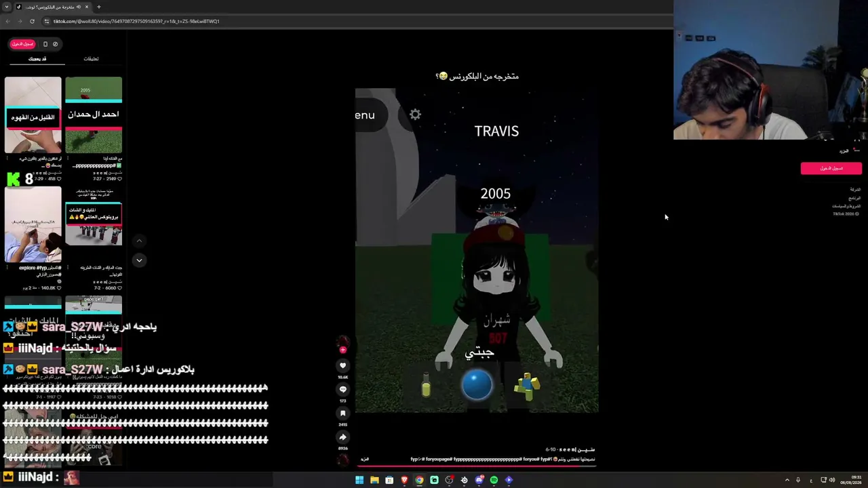868x488 pixels.
Task: Open the tab search dropdown arrow
Action: coord(6,7)
